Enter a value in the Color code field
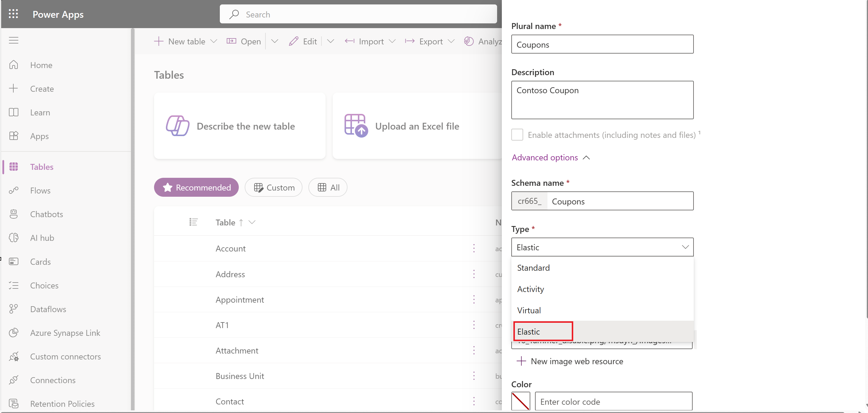This screenshot has height=413, width=868. (x=613, y=401)
